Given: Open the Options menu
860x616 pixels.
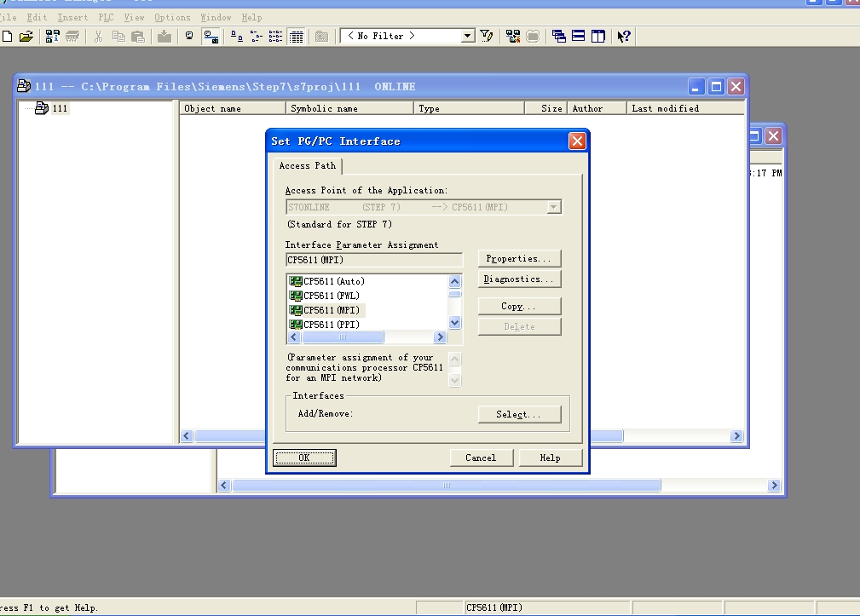Looking at the screenshot, I should (172, 18).
